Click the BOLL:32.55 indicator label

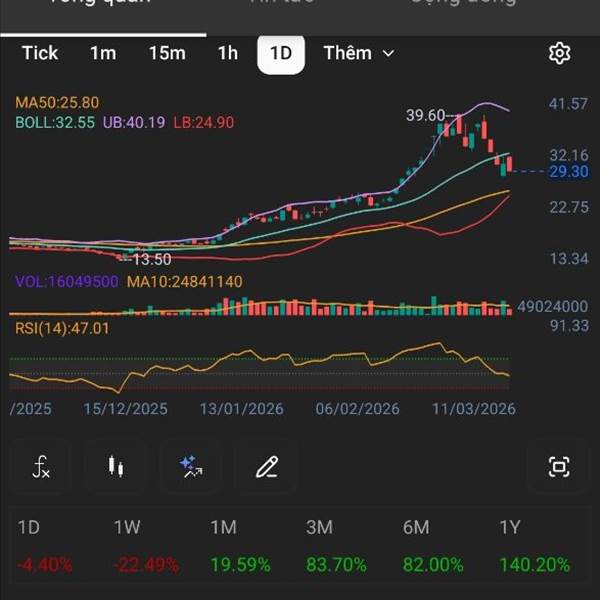click(x=55, y=122)
